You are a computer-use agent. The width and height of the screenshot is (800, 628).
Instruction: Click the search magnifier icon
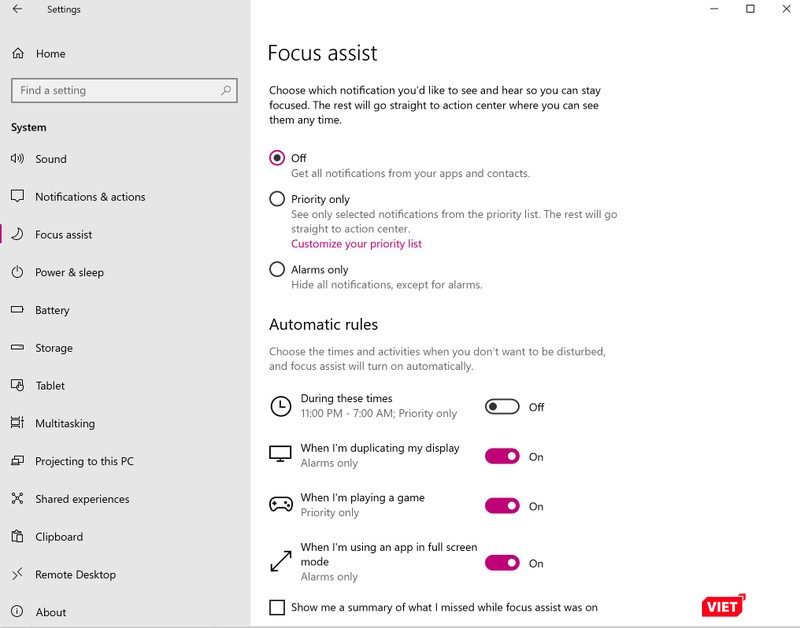coord(226,90)
